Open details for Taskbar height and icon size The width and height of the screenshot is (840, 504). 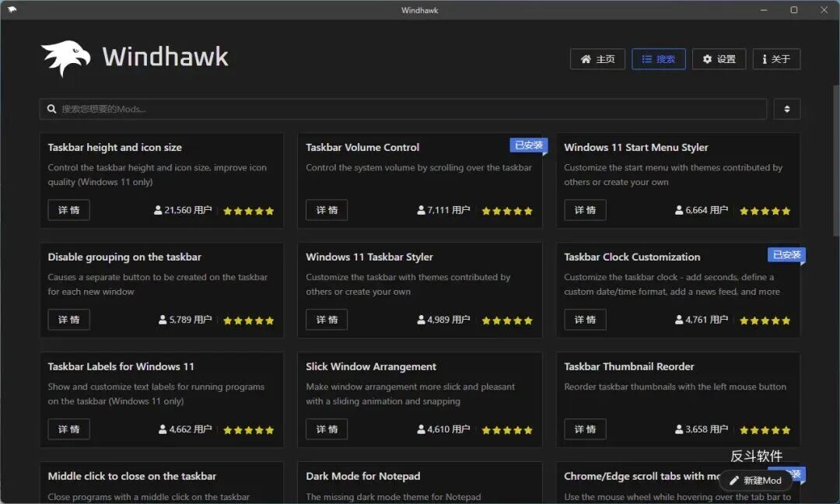[x=68, y=210]
